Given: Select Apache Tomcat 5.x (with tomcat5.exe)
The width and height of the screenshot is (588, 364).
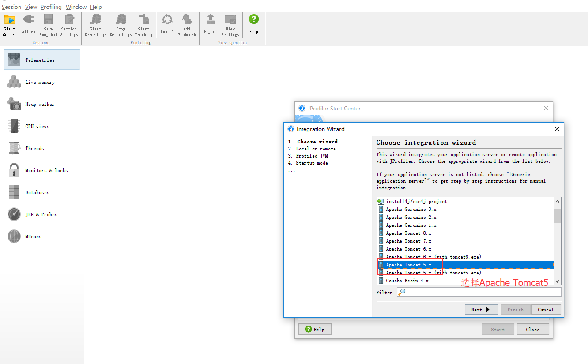Looking at the screenshot, I should coord(465,273).
